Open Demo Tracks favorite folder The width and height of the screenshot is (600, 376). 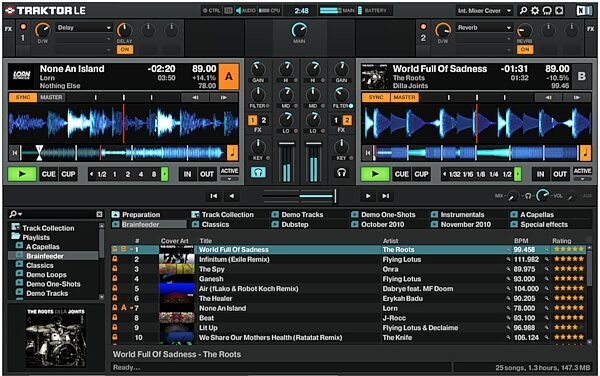298,215
